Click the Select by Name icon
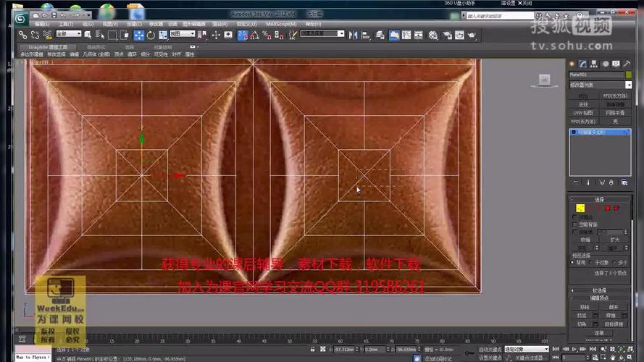The height and width of the screenshot is (362, 644). [x=100, y=35]
